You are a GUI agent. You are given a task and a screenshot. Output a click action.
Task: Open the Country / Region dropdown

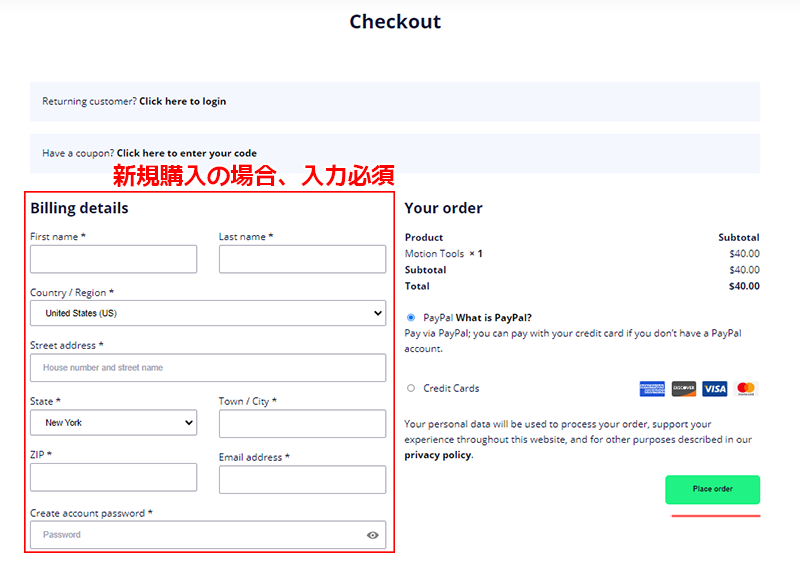pos(208,313)
